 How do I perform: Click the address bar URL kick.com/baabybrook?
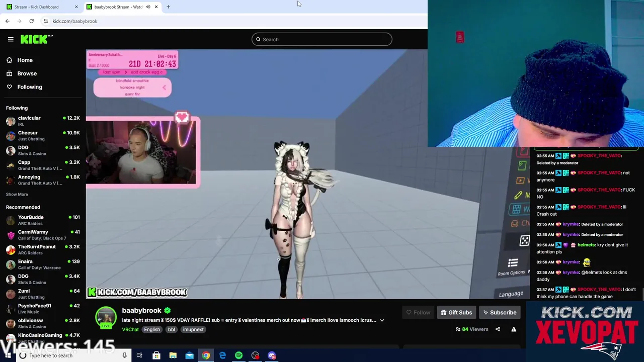75,21
